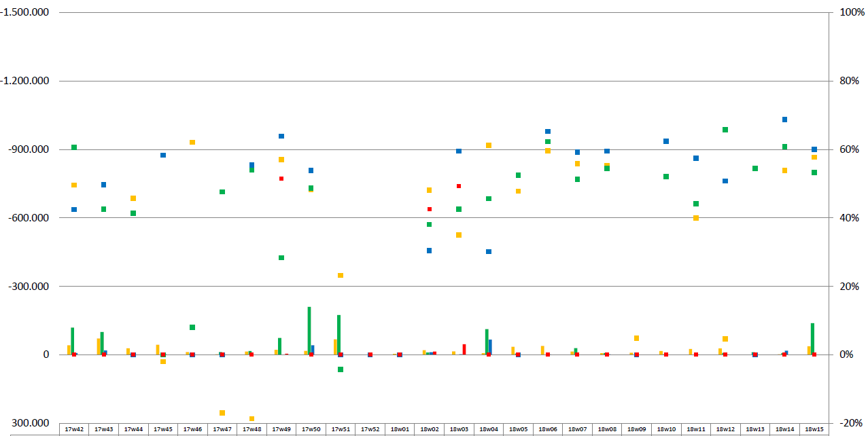Viewport: 868px width, 436px height.
Task: Click the 17w44 category label
Action: 133,429
